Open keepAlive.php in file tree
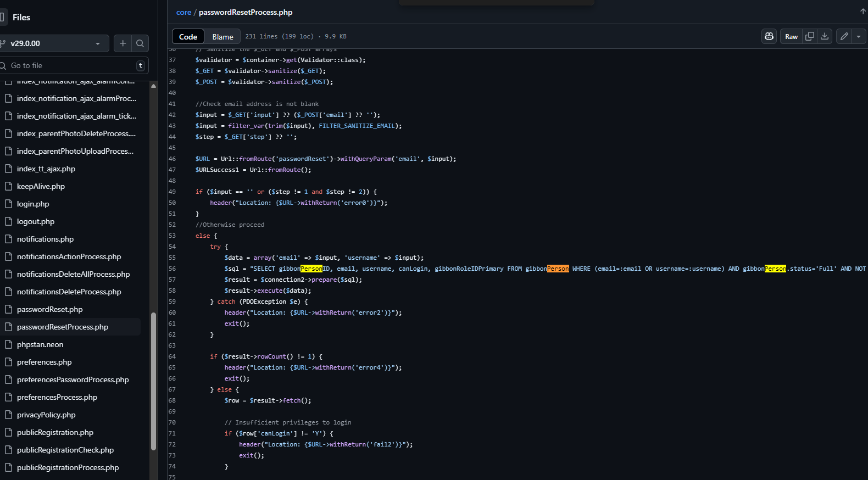Image resolution: width=868 pixels, height=480 pixels. coord(41,186)
